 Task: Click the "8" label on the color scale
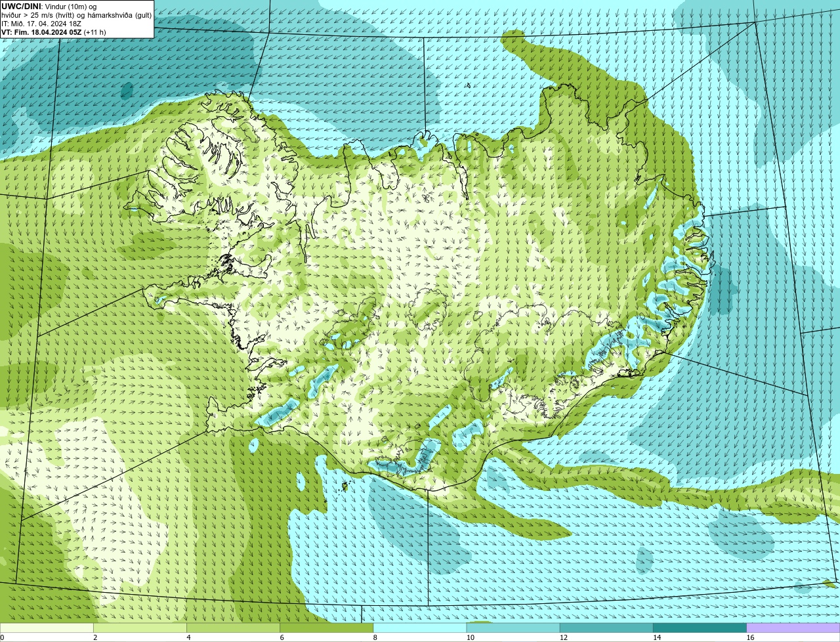(375, 637)
